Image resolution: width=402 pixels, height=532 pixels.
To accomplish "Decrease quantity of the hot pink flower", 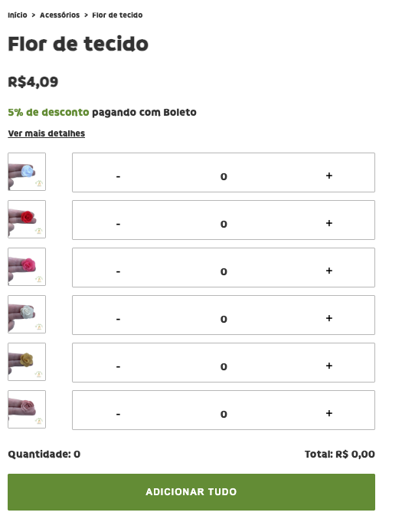I will (x=118, y=271).
